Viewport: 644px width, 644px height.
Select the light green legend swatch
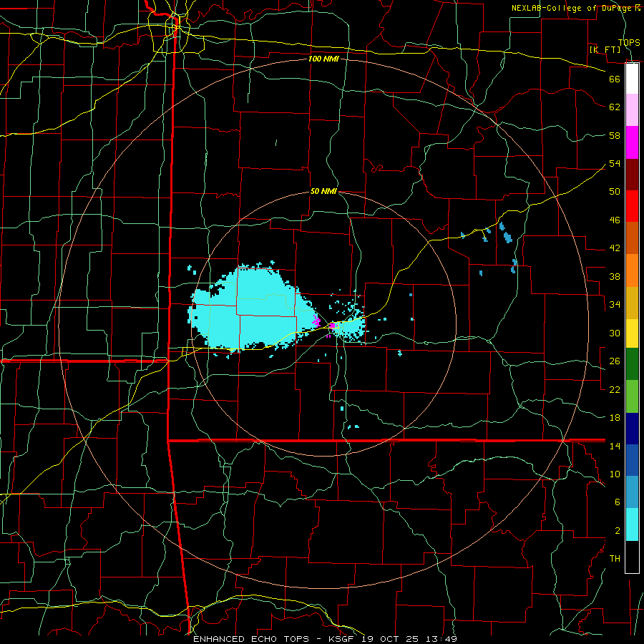click(632, 396)
